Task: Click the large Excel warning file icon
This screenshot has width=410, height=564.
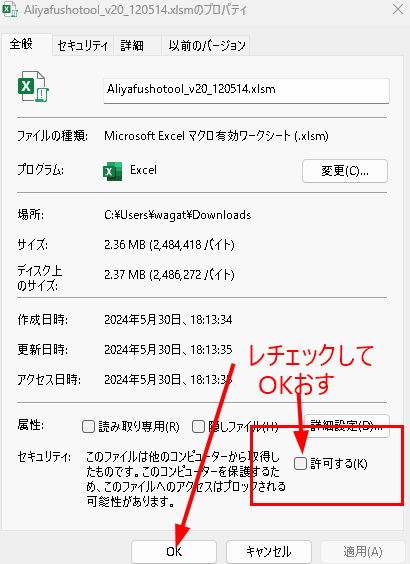Action: pyautogui.click(x=33, y=86)
